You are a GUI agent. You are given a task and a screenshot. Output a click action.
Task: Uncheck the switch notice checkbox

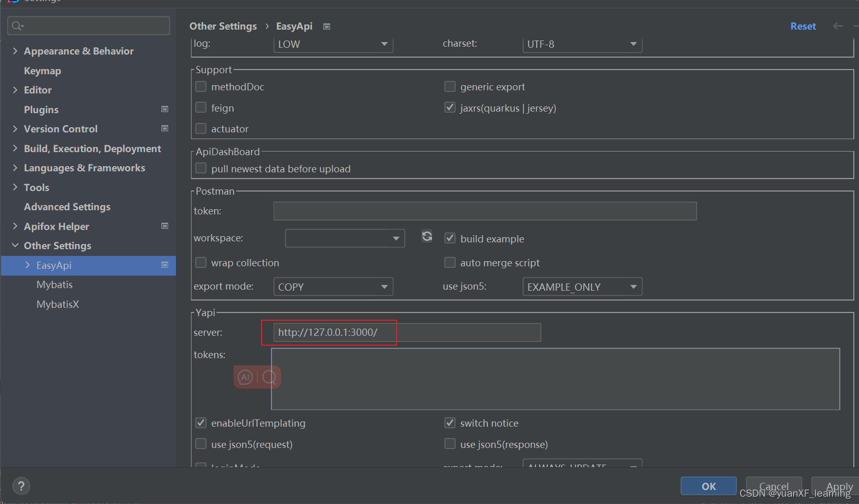pyautogui.click(x=450, y=423)
